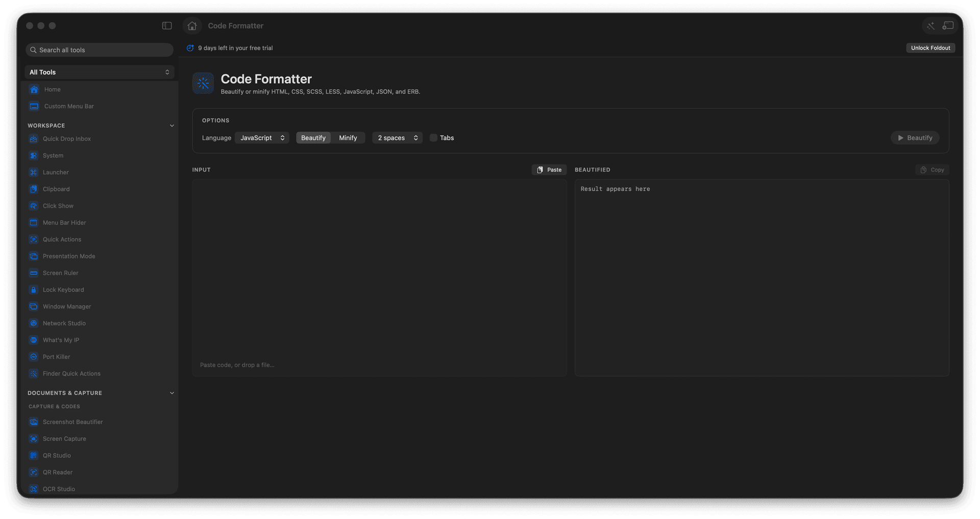Click the "CAPTURE & CODES" subsection label
980x519 pixels.
pyautogui.click(x=54, y=407)
